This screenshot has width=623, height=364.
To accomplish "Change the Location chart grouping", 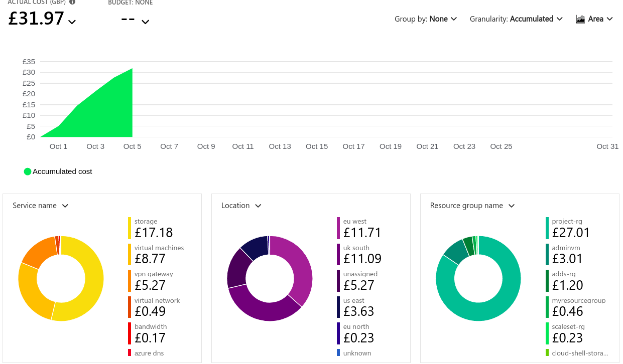I will coord(241,206).
